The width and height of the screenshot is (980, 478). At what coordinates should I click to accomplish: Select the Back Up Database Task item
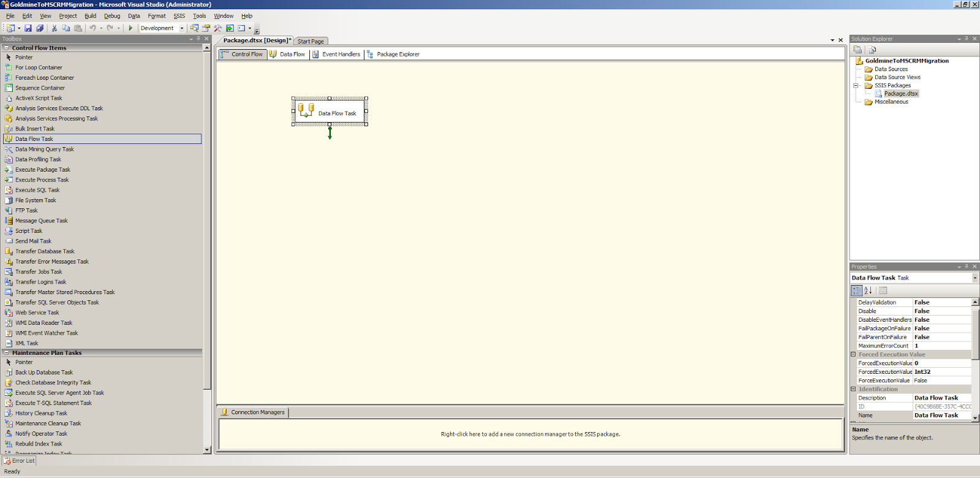(102, 373)
